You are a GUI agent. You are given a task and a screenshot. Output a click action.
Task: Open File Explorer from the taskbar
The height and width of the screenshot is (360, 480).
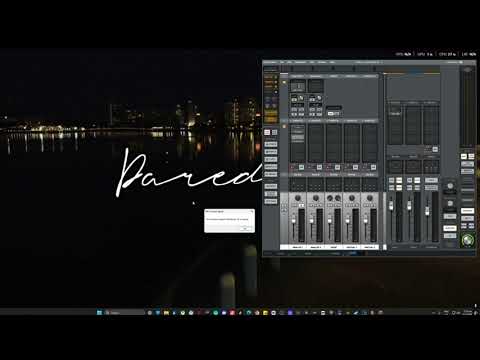point(166,312)
